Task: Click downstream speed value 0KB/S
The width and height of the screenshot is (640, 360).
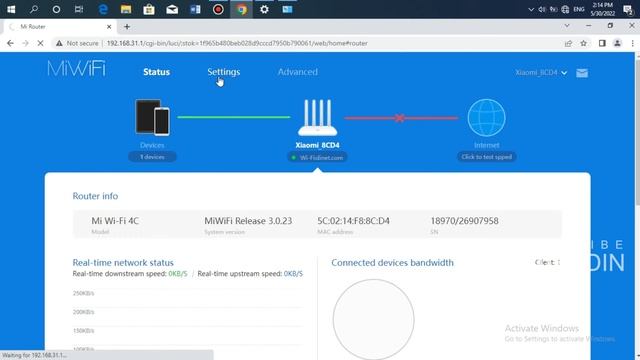Action: click(x=178, y=273)
